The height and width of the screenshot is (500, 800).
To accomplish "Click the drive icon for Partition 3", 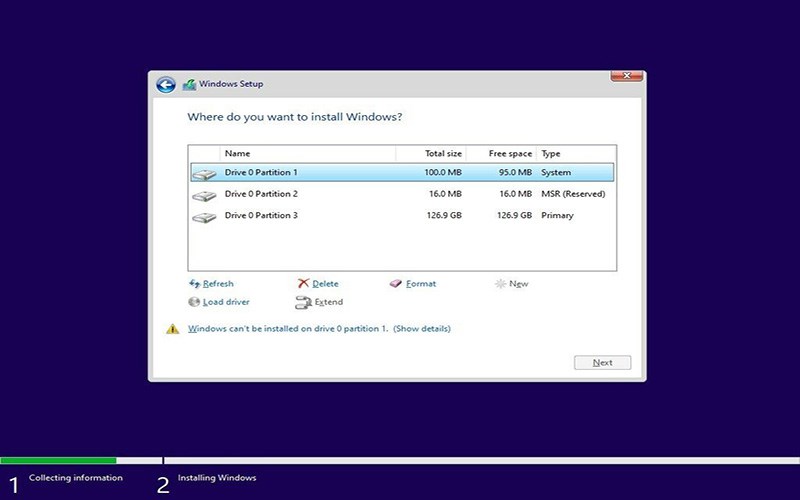I will click(x=204, y=218).
